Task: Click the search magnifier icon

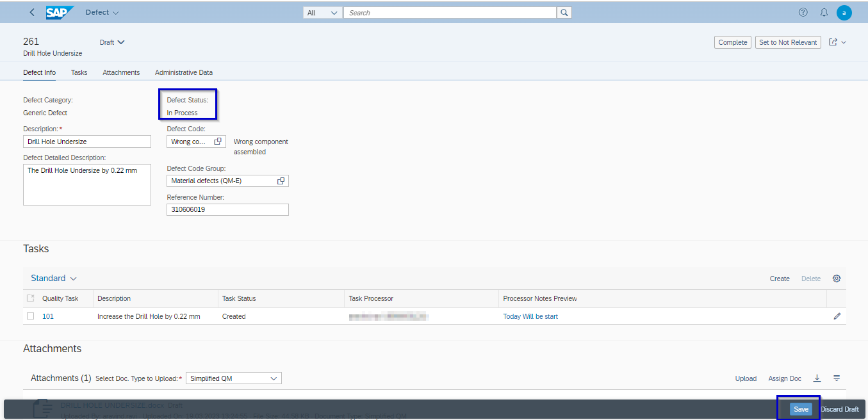Action: [564, 13]
